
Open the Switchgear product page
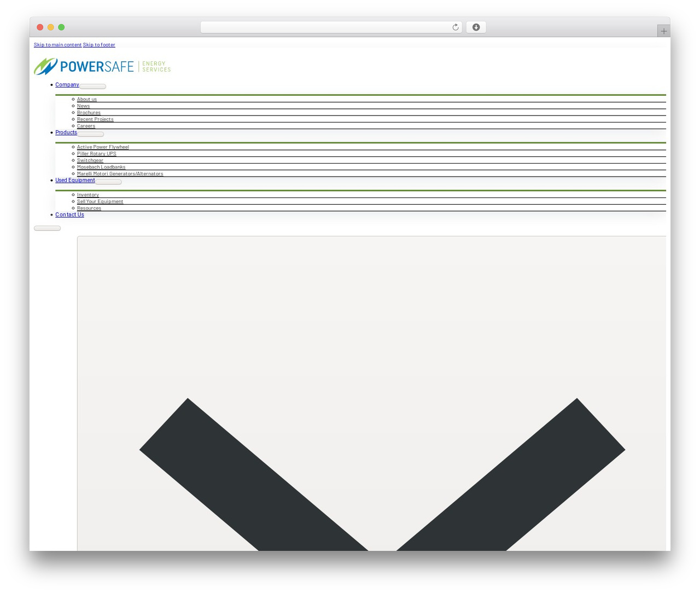point(90,160)
